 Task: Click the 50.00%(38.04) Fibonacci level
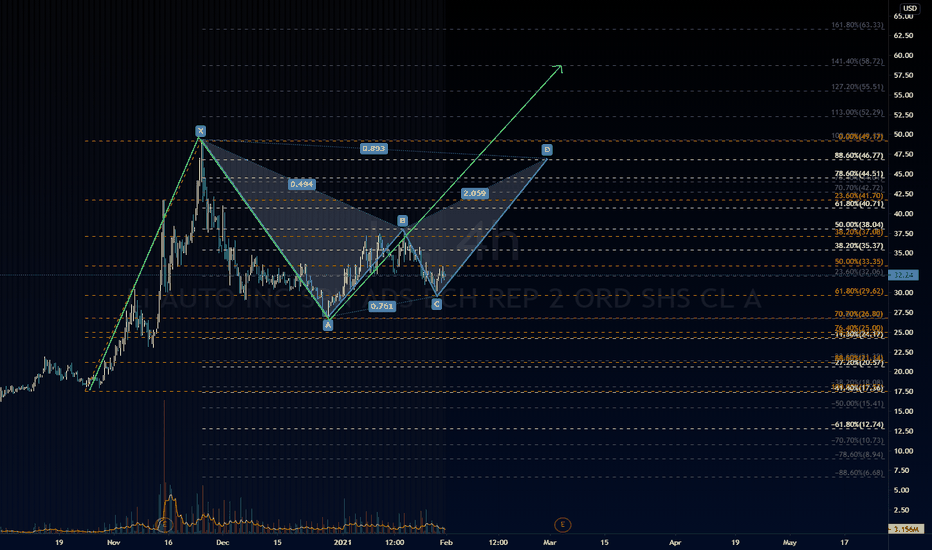(859, 225)
